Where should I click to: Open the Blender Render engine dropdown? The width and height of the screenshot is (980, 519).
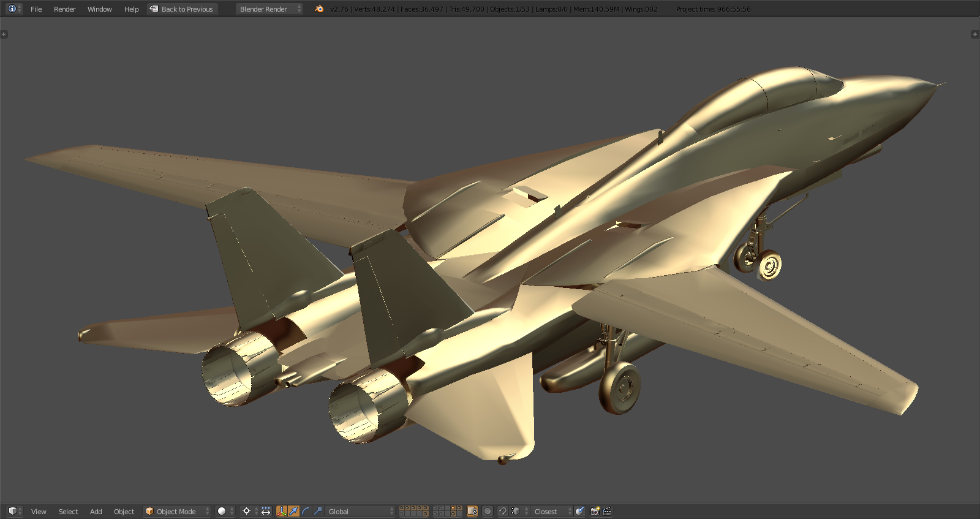coord(269,9)
